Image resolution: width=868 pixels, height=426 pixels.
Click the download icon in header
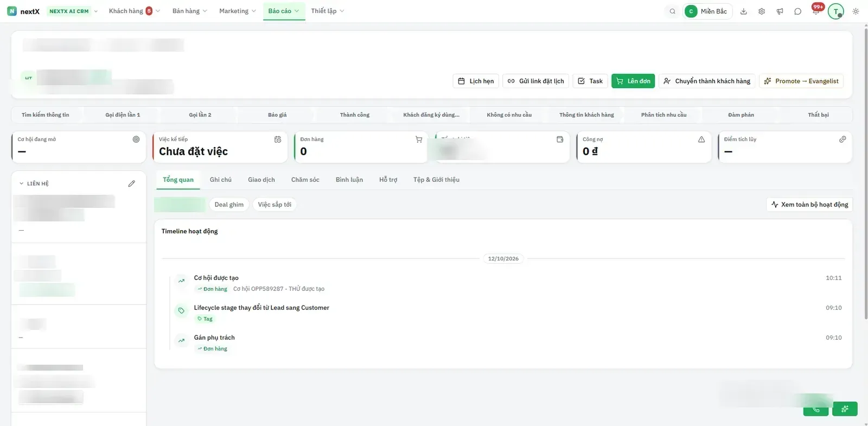point(744,11)
